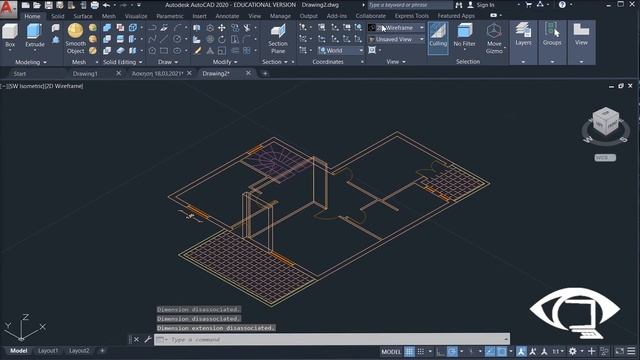Screen dimensions: 640x360
Task: Toggle object snap tracking in status bar
Action: coord(490,351)
